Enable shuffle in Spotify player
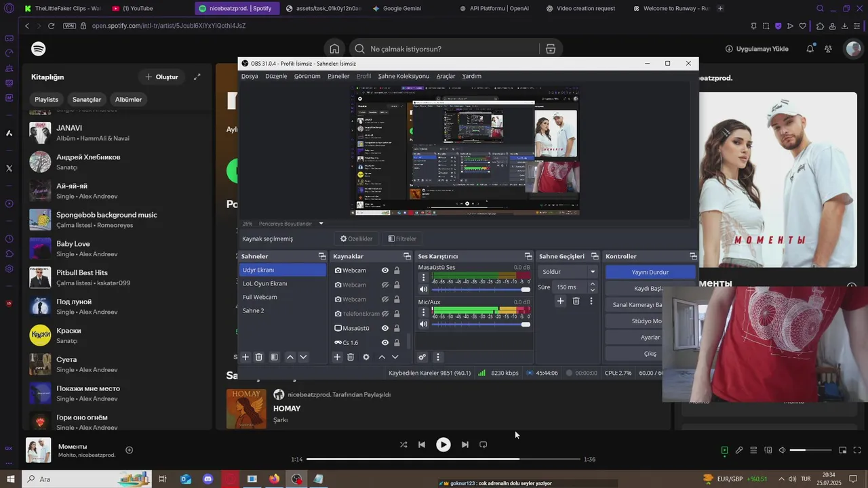Screen dimensions: 868x488 [x=403, y=445]
